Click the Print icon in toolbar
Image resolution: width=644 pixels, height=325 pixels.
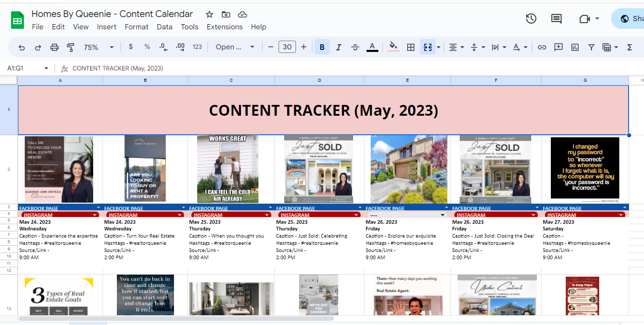click(x=55, y=47)
